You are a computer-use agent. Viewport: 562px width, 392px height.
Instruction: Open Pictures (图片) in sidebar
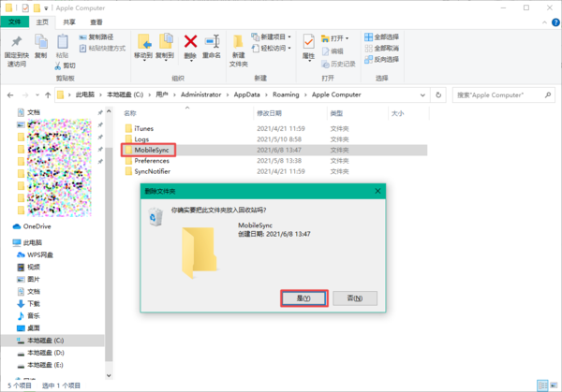pos(29,279)
